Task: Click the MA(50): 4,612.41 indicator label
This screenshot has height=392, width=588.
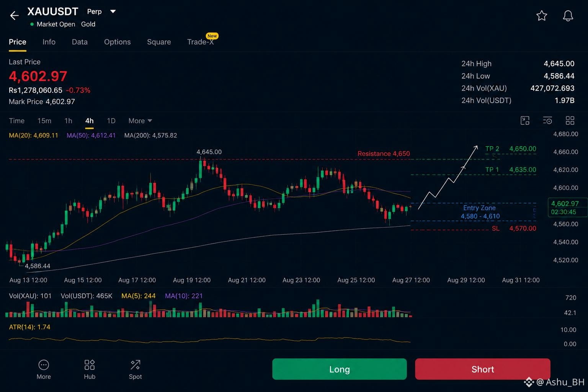Action: point(91,136)
